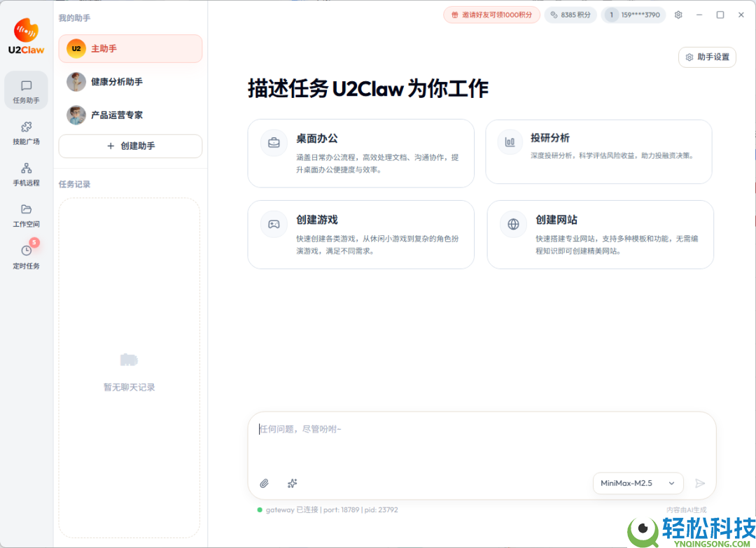Click 暂无聊天记录 text
Viewport: 756px width, 548px height.
[x=129, y=388]
